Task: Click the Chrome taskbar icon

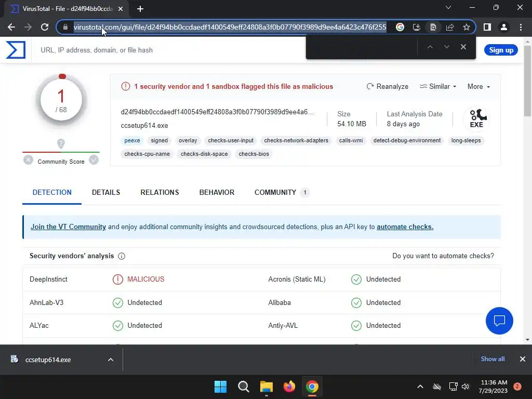Action: coord(312,387)
